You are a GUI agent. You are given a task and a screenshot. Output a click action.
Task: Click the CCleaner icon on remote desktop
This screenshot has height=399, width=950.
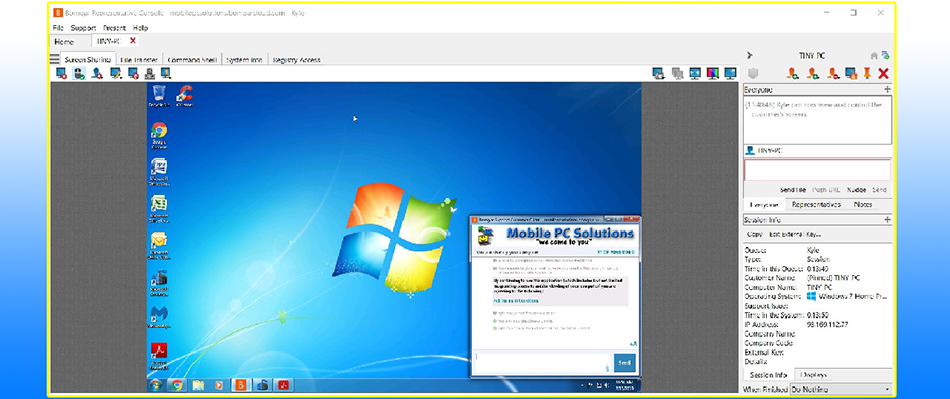pos(184,96)
